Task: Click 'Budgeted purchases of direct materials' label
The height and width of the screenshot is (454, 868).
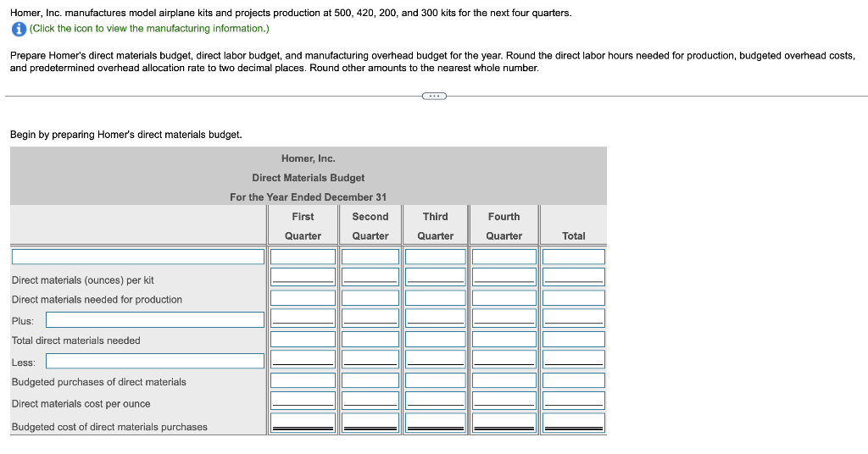Action: tap(99, 382)
